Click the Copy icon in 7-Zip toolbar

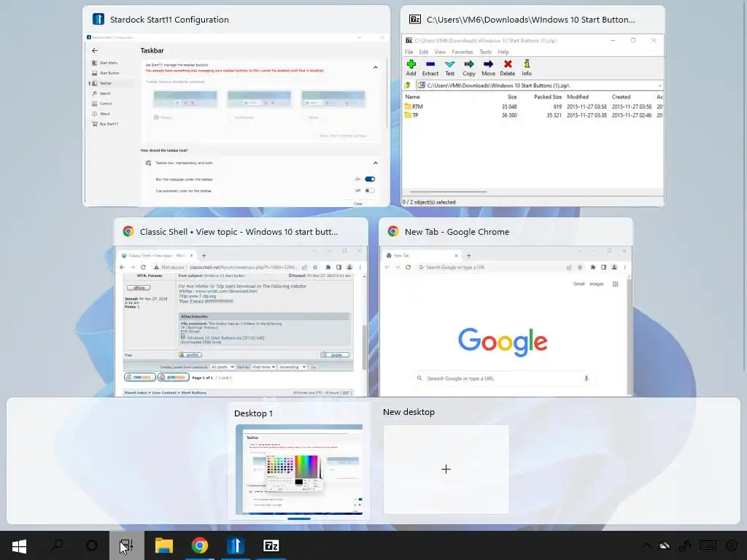click(469, 64)
